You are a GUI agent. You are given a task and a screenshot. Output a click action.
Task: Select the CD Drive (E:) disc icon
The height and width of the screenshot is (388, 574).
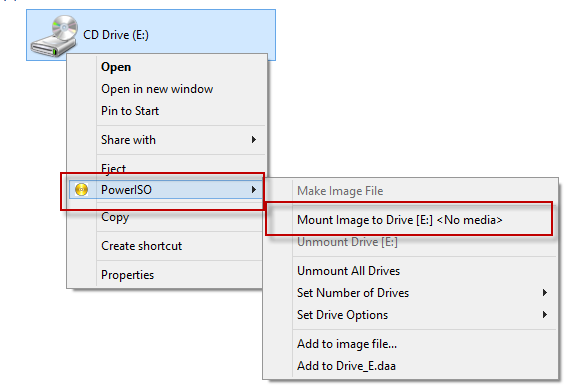(54, 36)
